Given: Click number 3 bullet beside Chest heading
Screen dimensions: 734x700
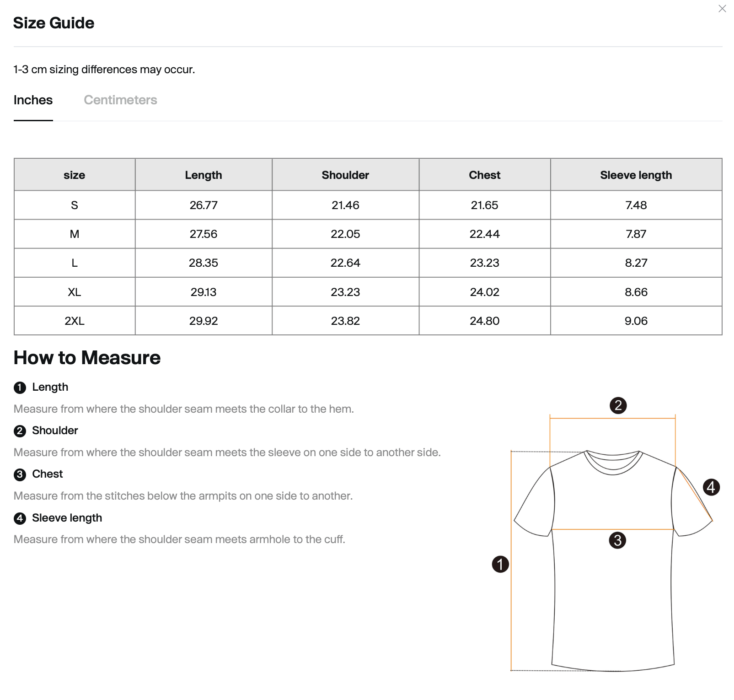Looking at the screenshot, I should 20,475.
